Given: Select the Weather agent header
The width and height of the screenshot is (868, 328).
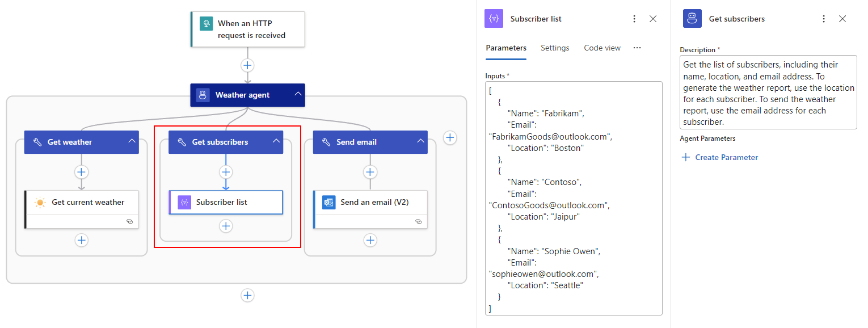Looking at the screenshot, I should pyautogui.click(x=247, y=95).
